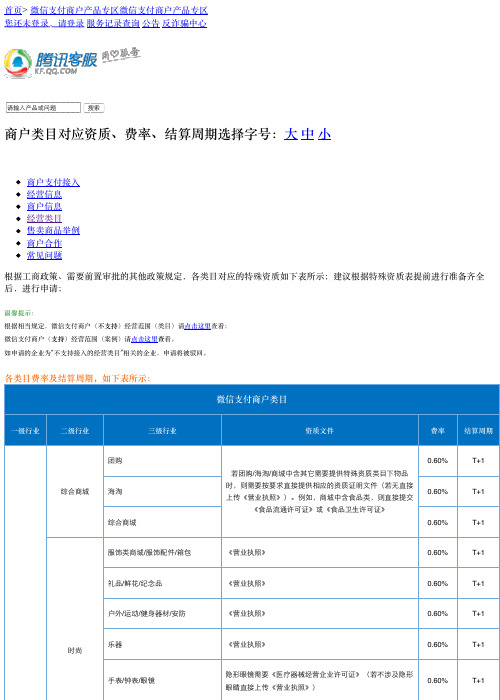
Task: Click the 资质文件 column header
Action: pyautogui.click(x=320, y=430)
